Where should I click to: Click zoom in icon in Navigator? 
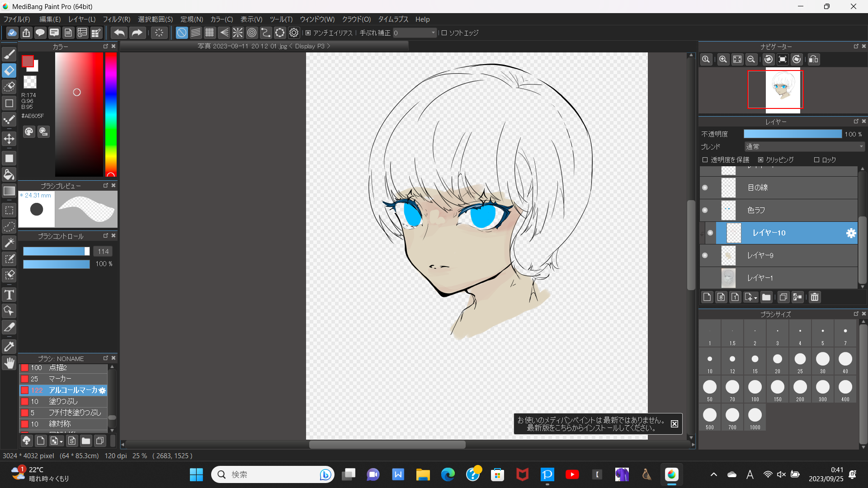coord(723,59)
